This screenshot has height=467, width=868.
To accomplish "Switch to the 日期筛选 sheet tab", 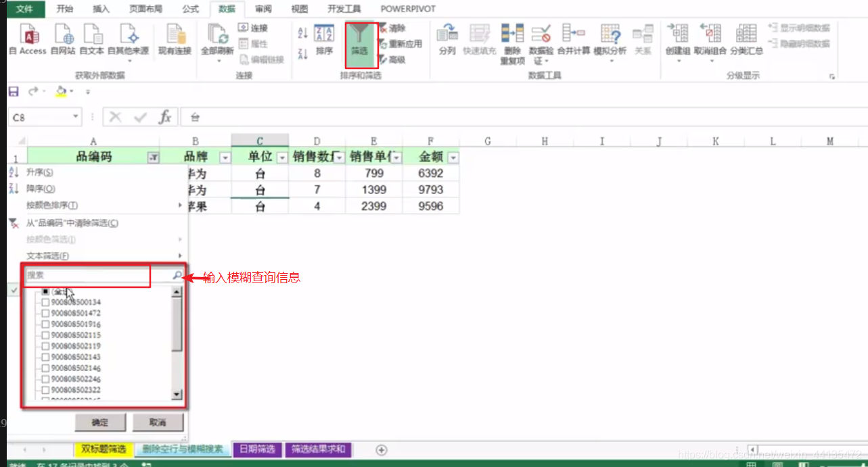I will pos(258,449).
